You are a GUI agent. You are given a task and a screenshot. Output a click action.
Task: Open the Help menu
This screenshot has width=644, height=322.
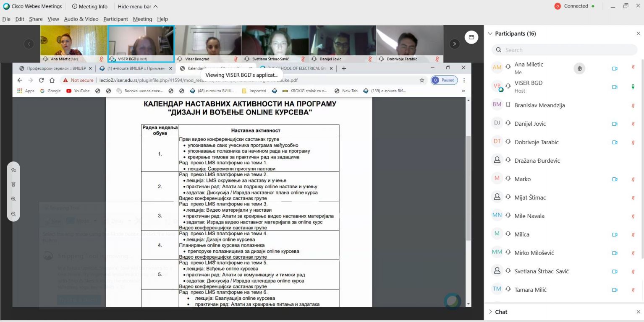(x=162, y=19)
